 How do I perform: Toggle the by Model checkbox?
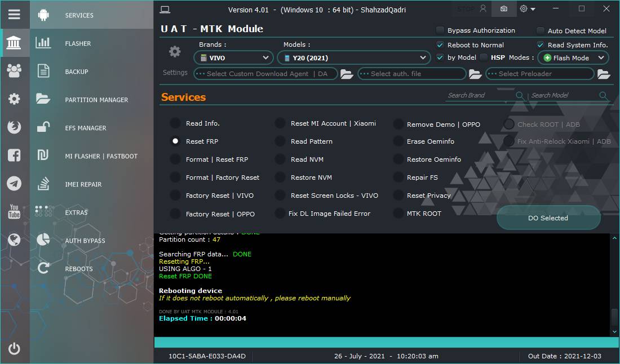(440, 57)
